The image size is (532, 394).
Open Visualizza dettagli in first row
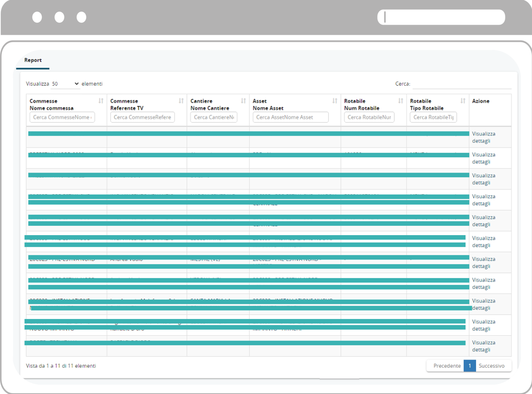point(483,137)
